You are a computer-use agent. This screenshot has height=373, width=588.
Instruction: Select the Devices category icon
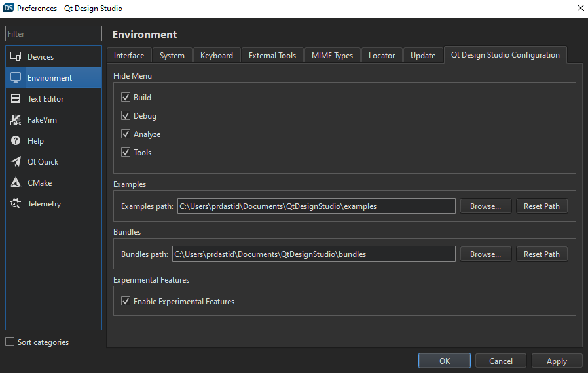[16, 57]
